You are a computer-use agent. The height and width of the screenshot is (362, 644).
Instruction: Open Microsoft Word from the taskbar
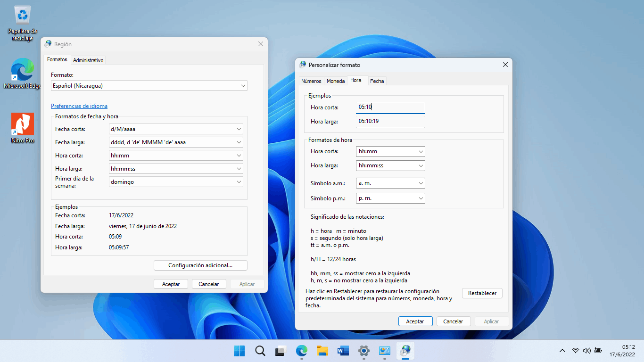pyautogui.click(x=343, y=351)
